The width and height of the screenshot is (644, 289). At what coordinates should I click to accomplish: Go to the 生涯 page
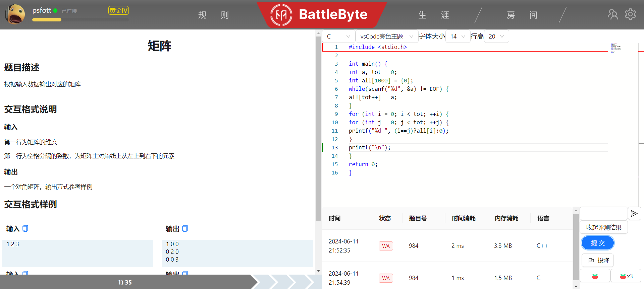(433, 15)
